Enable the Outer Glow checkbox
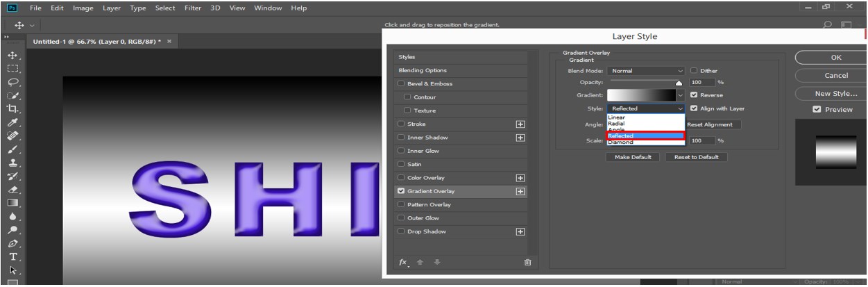The width and height of the screenshot is (868, 287). click(401, 218)
